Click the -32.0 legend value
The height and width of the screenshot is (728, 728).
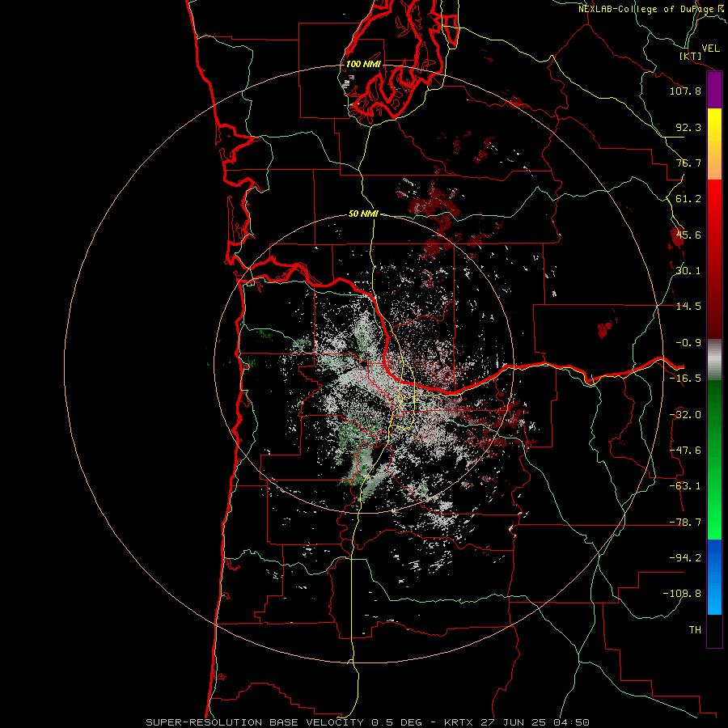pyautogui.click(x=685, y=415)
